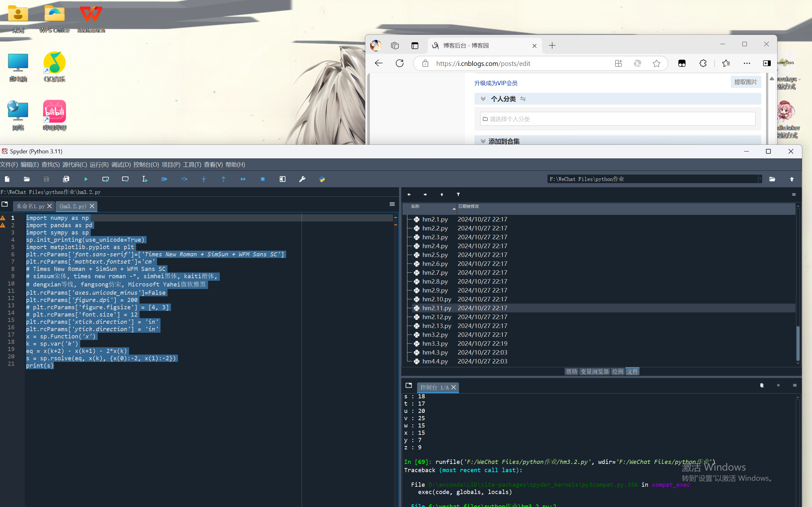Click the PYTHONPATH manager python icon
812x507 pixels.
click(x=322, y=179)
